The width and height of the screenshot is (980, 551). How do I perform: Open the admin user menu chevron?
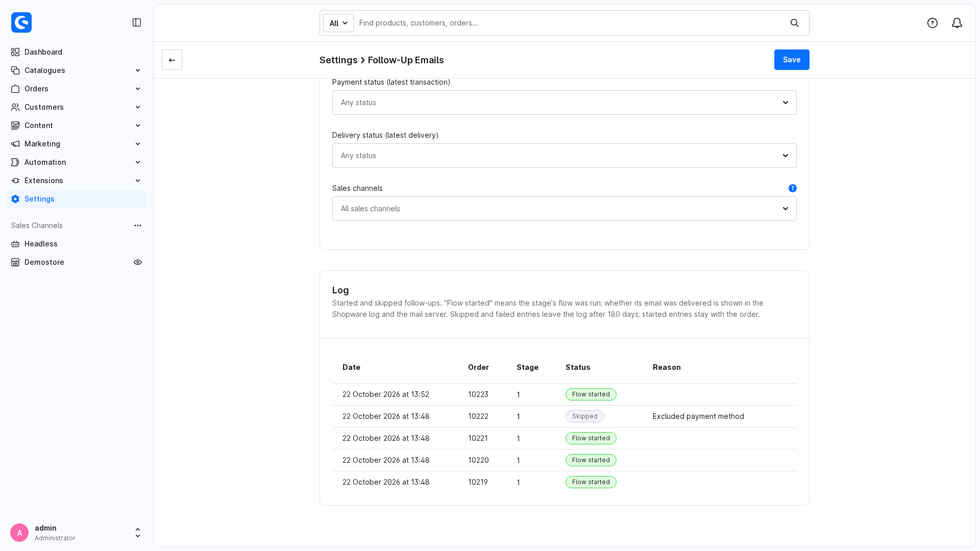pos(138,533)
